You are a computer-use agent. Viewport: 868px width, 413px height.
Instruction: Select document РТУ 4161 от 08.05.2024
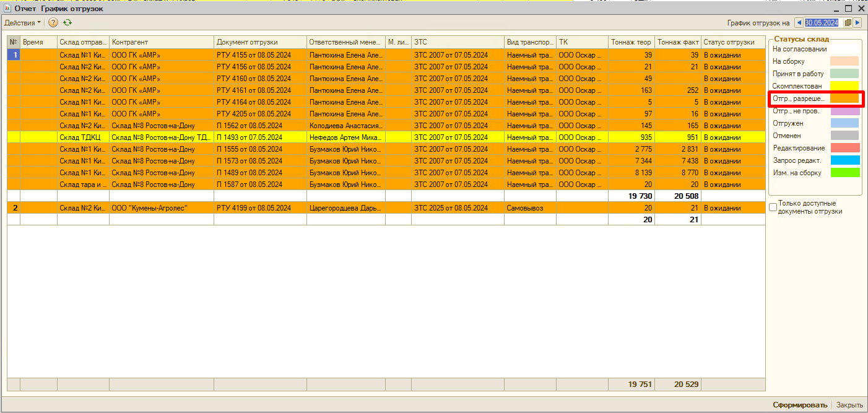tap(261, 90)
